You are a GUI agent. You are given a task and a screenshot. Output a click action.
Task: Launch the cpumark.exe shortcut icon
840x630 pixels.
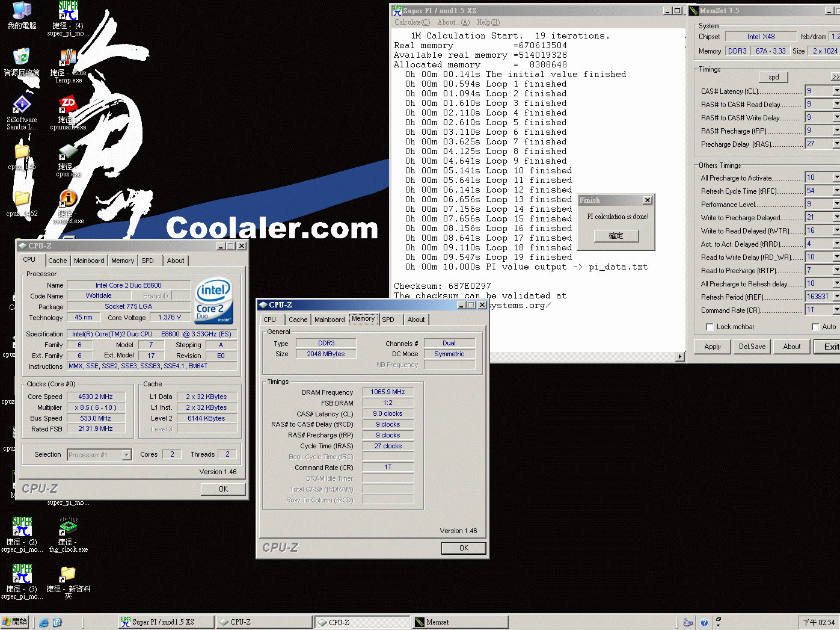68,112
